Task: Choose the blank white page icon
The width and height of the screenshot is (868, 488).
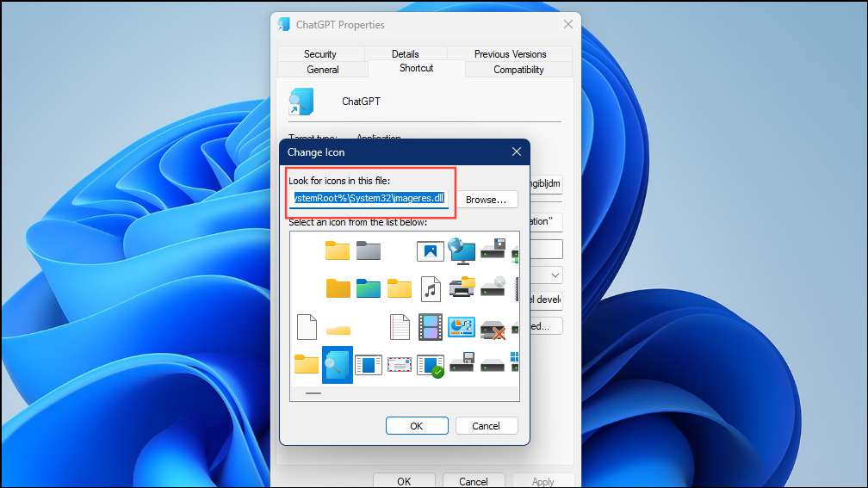Action: [x=307, y=326]
